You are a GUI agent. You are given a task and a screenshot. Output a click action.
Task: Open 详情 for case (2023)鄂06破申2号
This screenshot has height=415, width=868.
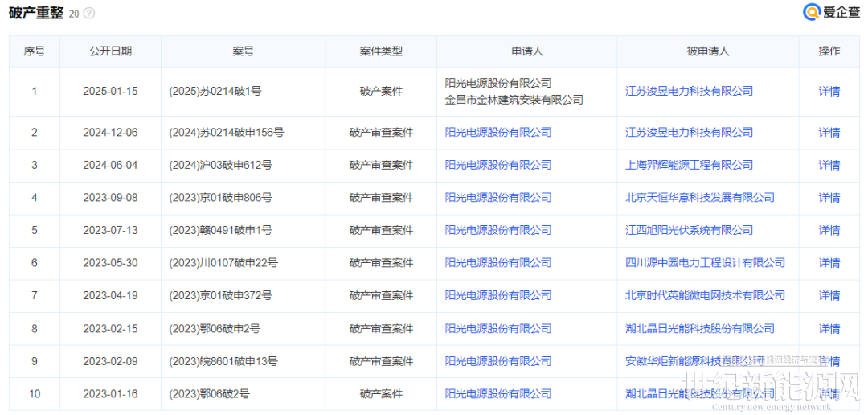click(x=829, y=329)
